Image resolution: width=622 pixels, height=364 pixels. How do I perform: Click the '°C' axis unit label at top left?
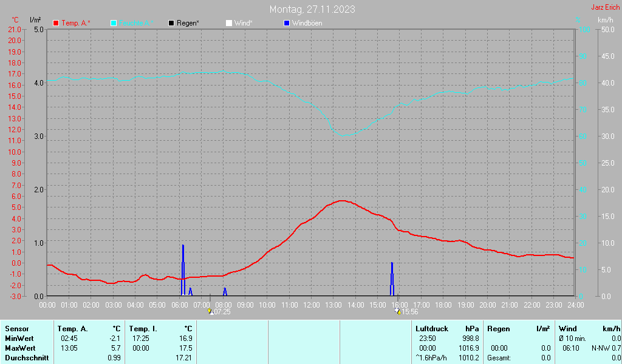tap(15, 20)
